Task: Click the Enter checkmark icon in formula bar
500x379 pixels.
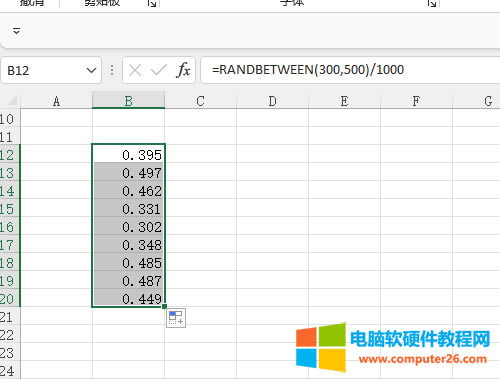Action: [158, 70]
